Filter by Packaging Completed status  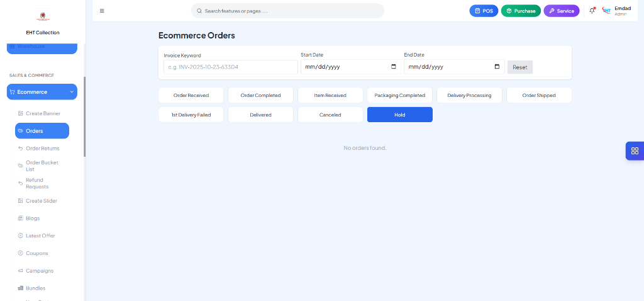(x=399, y=95)
